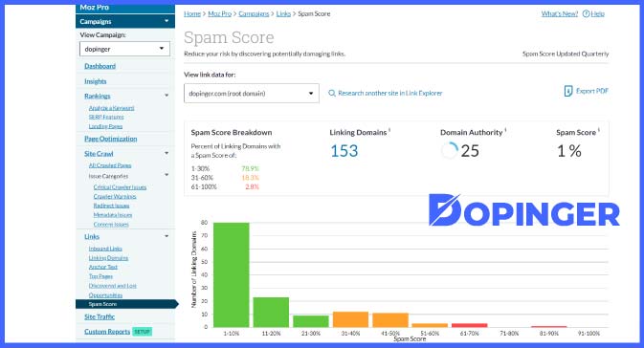Click the green 21-30% chart bar
This screenshot has height=348, width=644.
pos(311,321)
